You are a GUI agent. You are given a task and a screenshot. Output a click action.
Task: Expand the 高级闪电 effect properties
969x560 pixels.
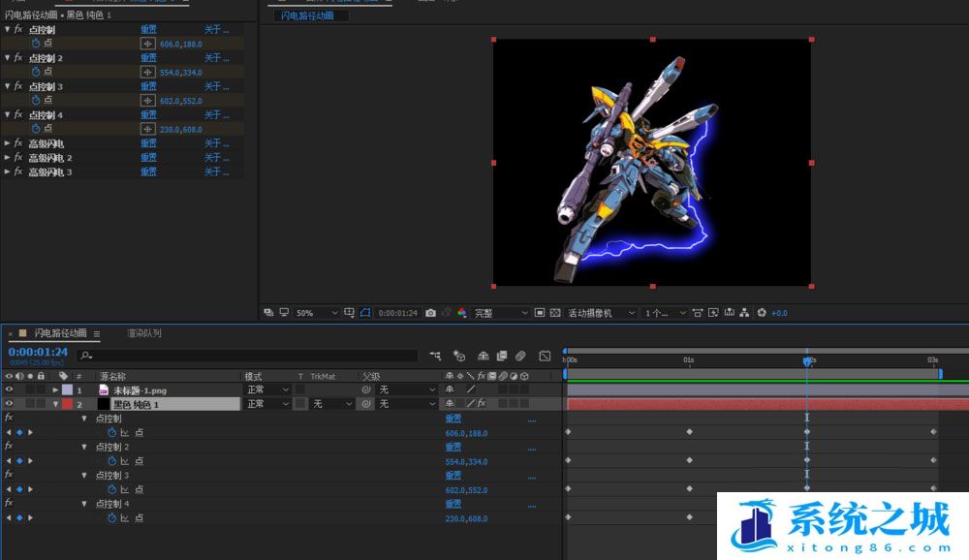[x=7, y=142]
